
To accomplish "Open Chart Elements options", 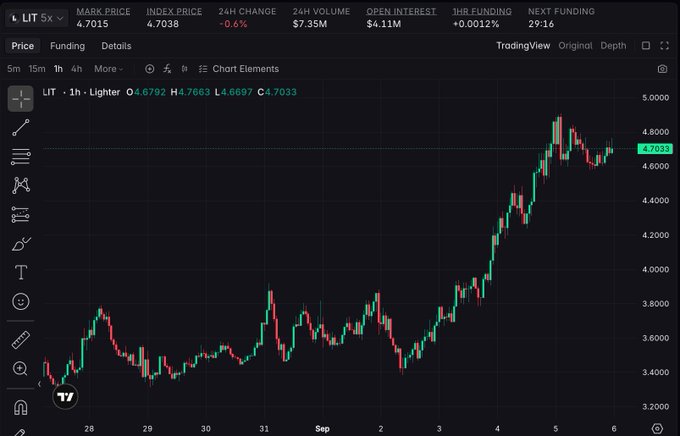I will (x=239, y=69).
